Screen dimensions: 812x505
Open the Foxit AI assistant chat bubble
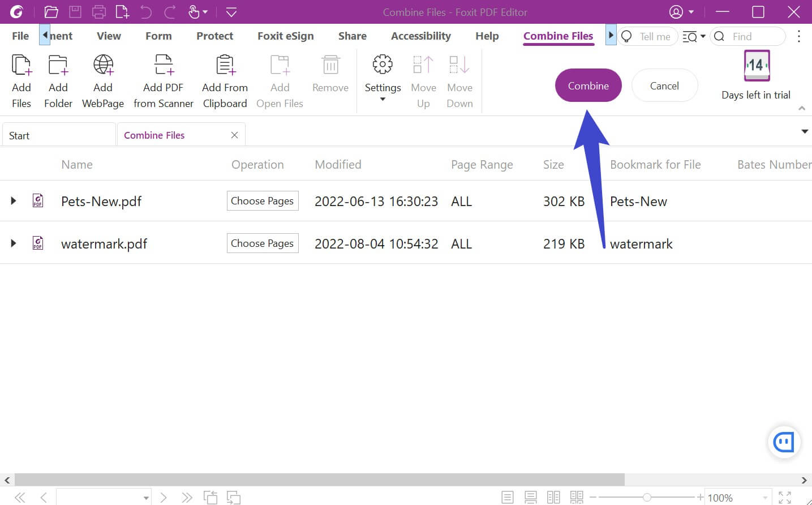pos(784,442)
